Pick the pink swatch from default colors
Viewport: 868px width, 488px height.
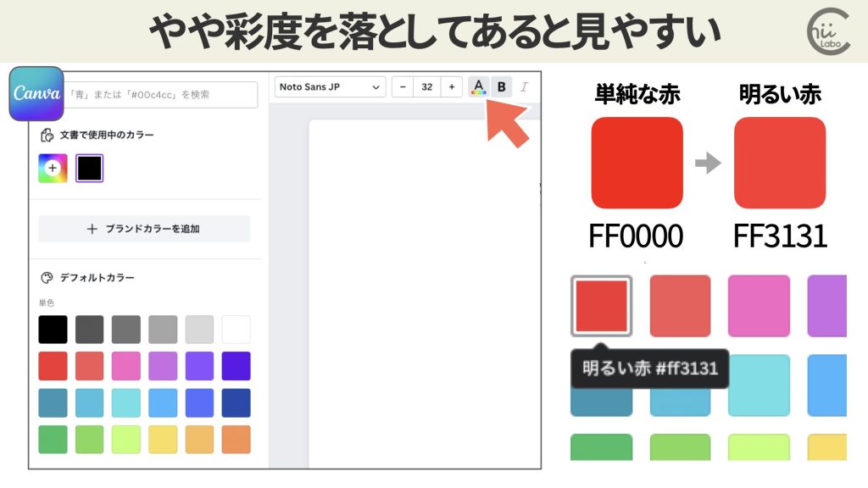(x=125, y=365)
